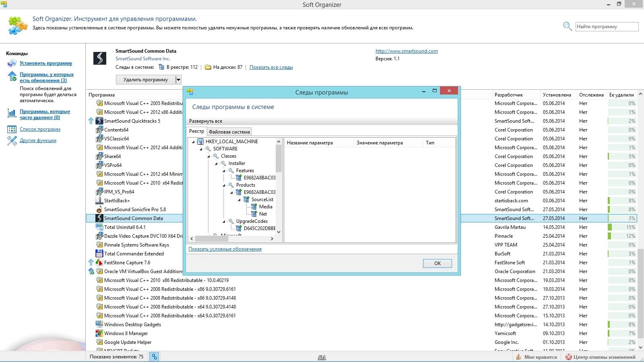Select the Net registry key in the tree

[x=263, y=214]
